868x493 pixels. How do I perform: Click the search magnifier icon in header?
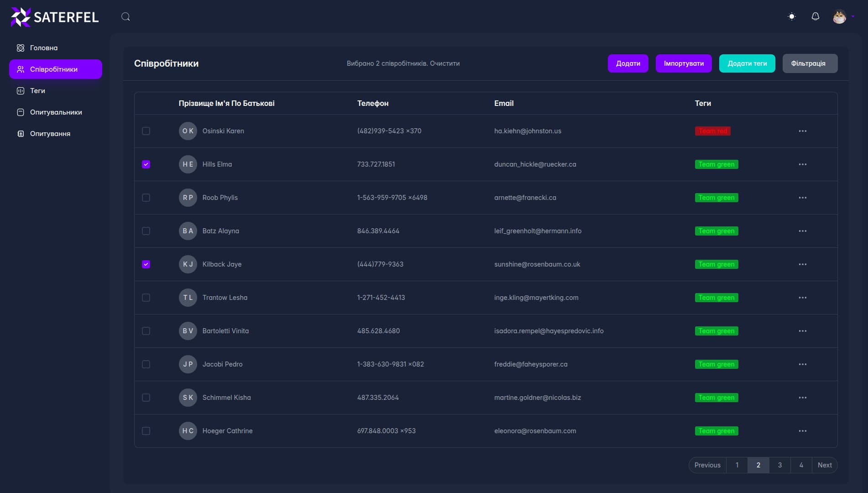tap(125, 17)
